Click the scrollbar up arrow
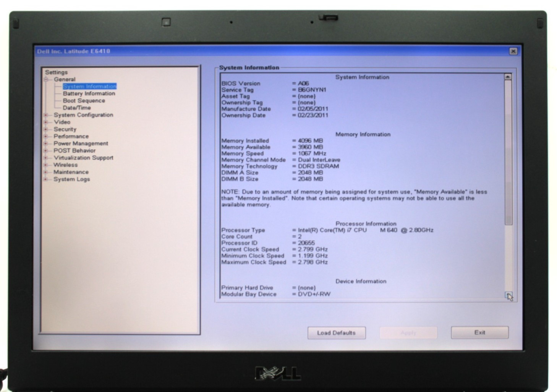This screenshot has height=392, width=557. (x=508, y=77)
